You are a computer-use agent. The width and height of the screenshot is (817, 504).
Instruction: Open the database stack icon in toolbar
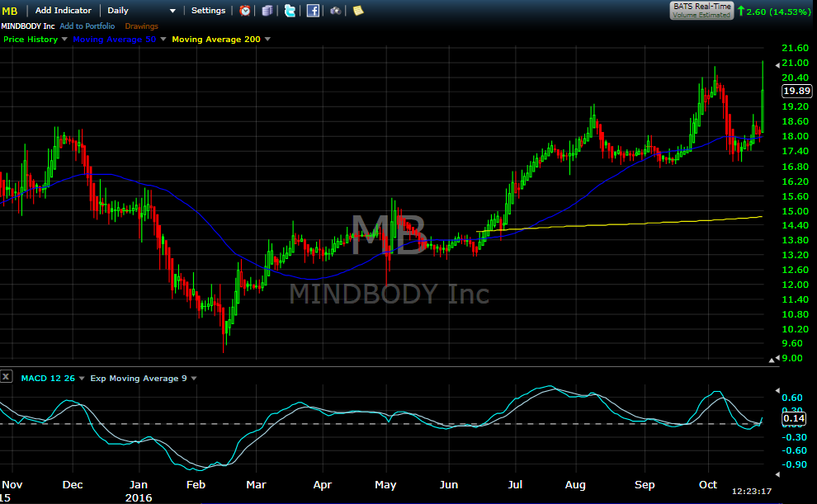click(267, 11)
